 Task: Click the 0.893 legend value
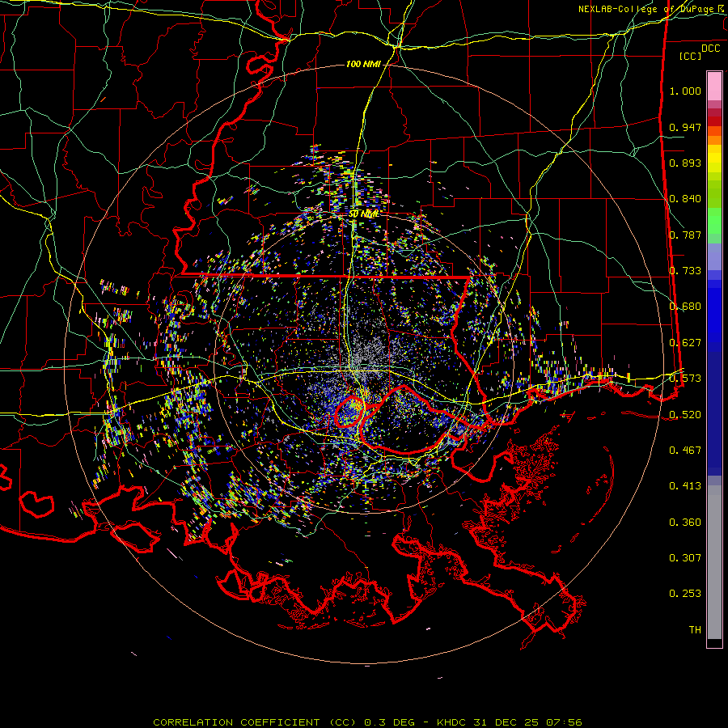pyautogui.click(x=685, y=163)
